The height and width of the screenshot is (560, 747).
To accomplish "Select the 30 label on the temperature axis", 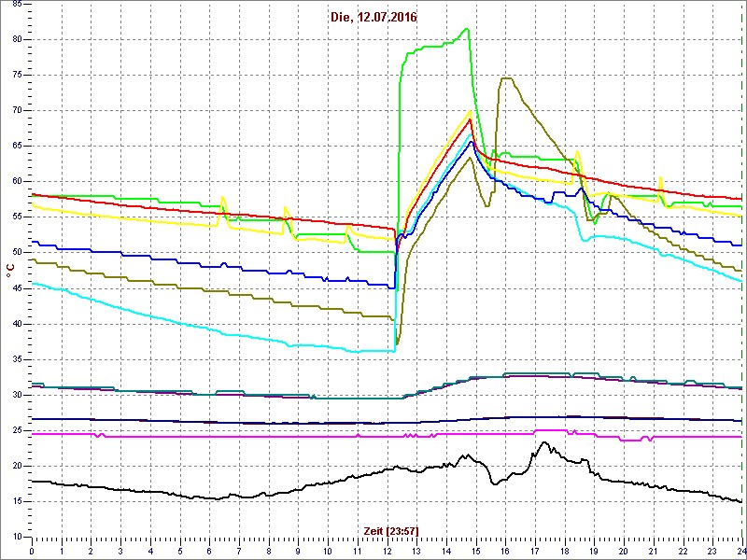I will tap(16, 395).
